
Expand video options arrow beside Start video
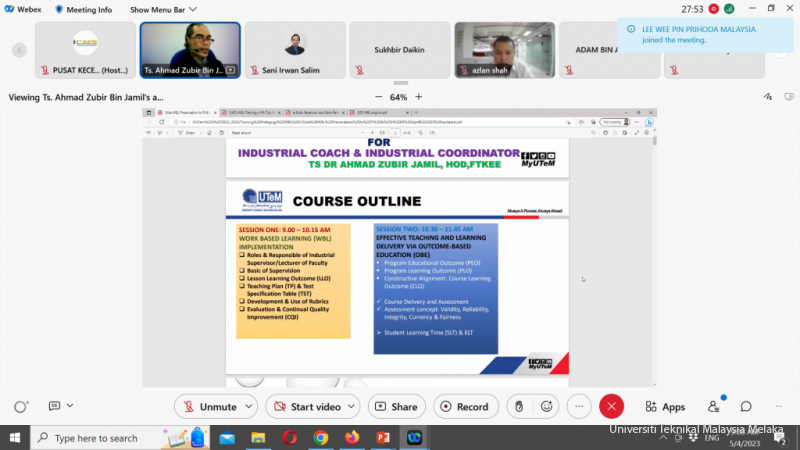(353, 407)
